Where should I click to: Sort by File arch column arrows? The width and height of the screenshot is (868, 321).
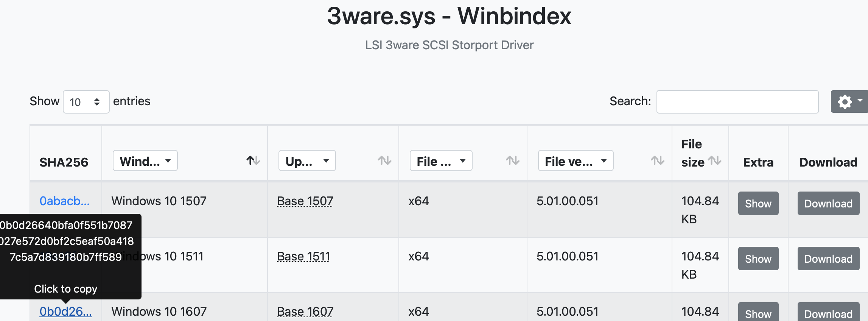point(513,160)
